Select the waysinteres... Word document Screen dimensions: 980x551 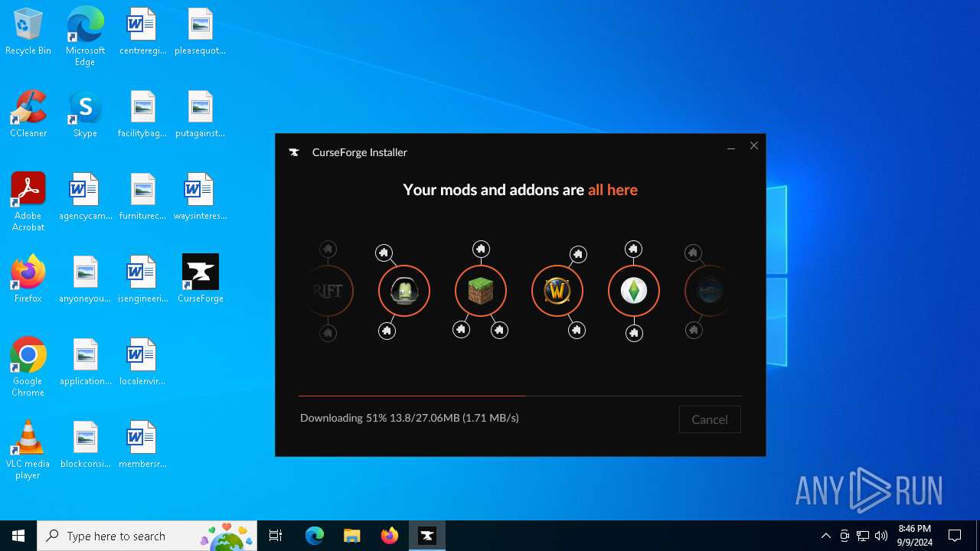coord(201,196)
